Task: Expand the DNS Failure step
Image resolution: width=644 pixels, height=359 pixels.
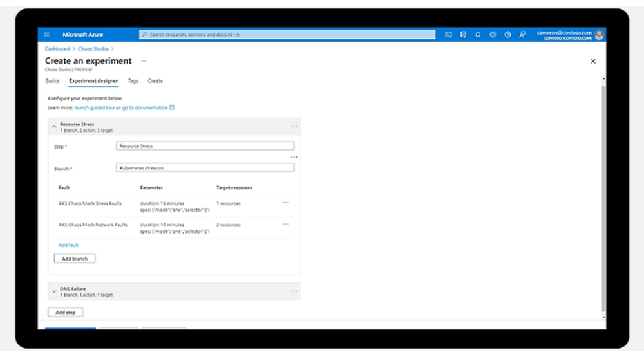Action: click(x=54, y=291)
